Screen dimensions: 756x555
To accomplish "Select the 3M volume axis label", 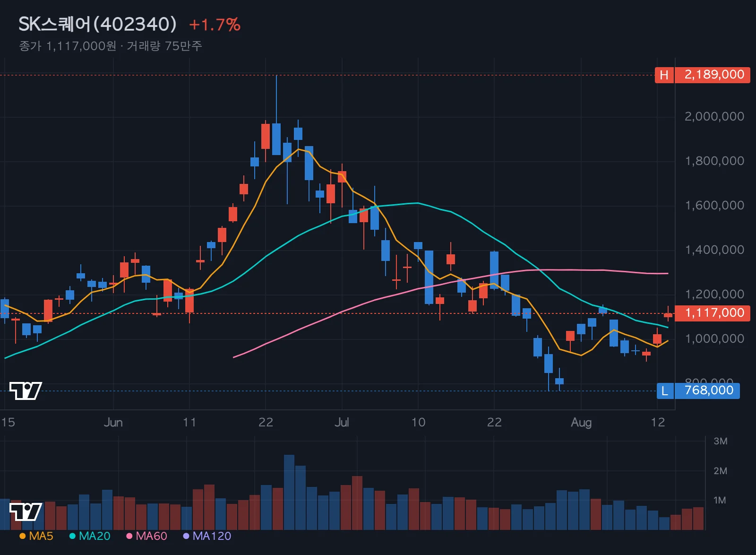I will 721,442.
